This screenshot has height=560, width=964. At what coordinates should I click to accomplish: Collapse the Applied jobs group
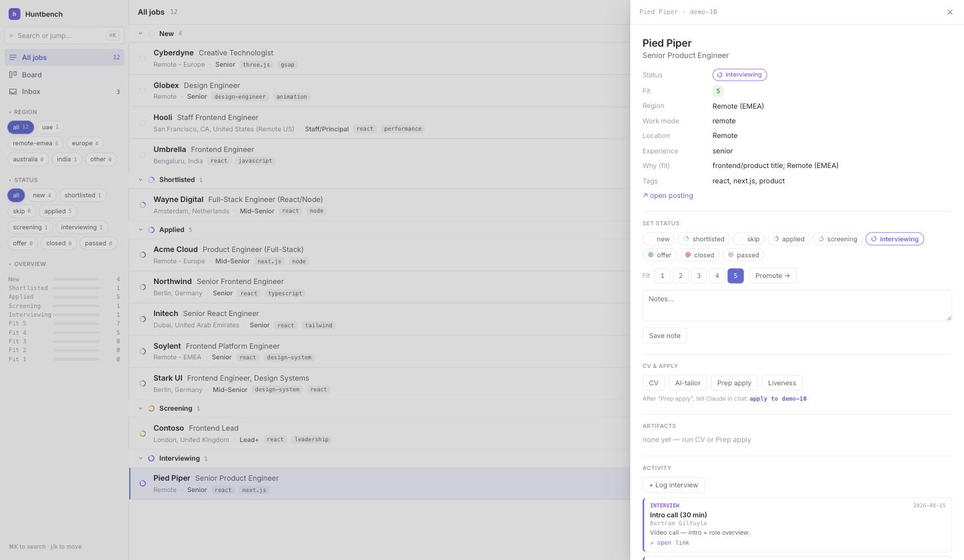(x=140, y=229)
